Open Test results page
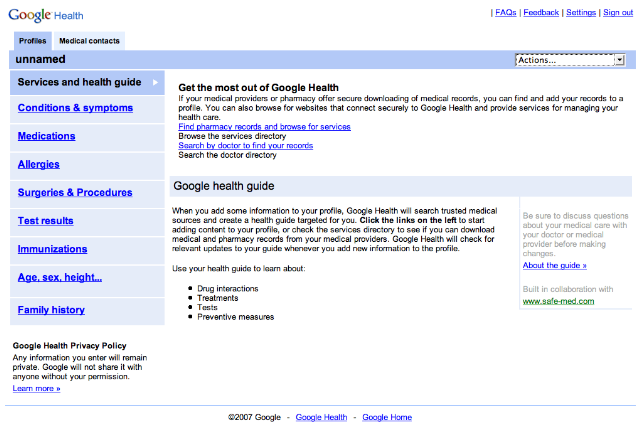 click(45, 221)
